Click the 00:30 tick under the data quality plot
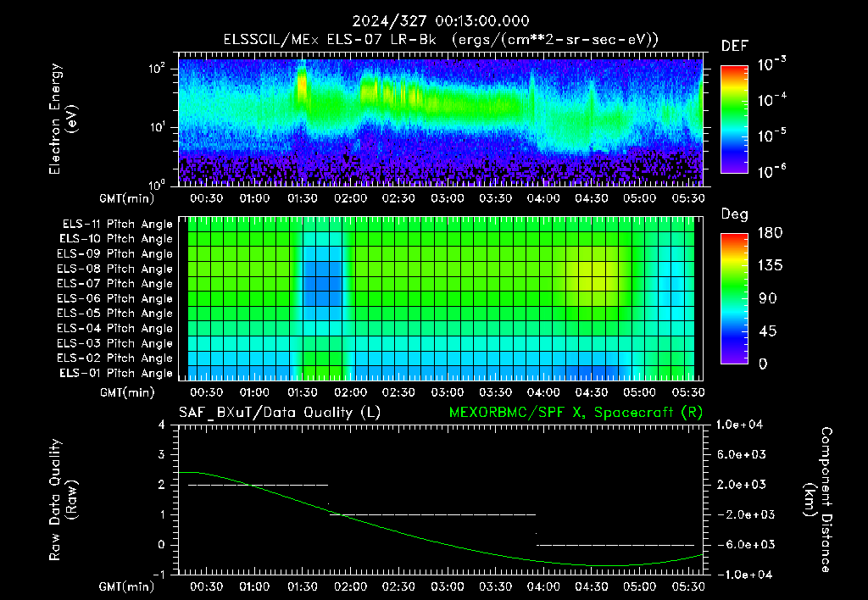The width and height of the screenshot is (868, 600). click(x=207, y=586)
